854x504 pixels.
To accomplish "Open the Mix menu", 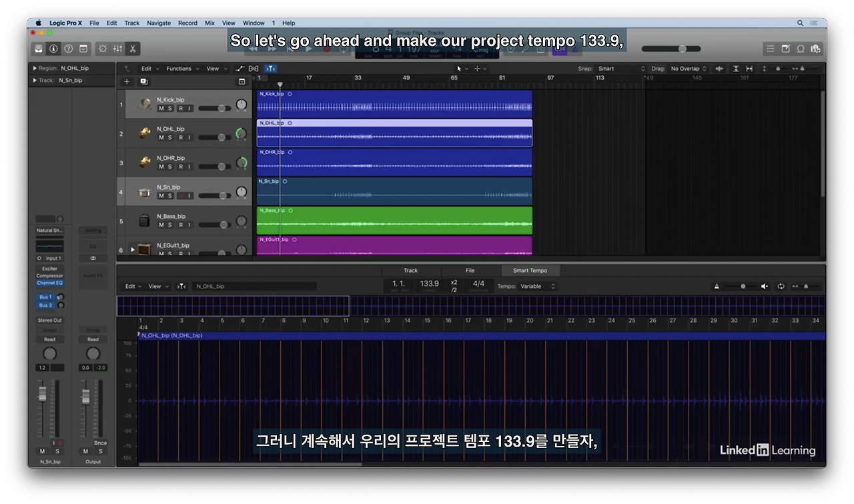I will (209, 23).
